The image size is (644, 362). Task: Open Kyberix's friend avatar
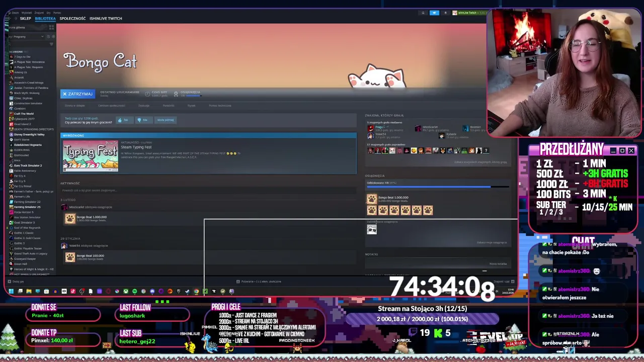(442, 135)
